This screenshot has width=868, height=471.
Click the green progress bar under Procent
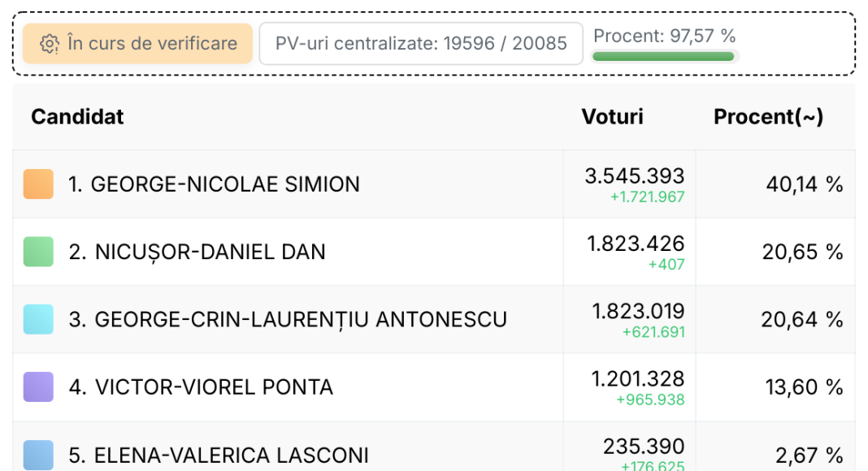663,56
